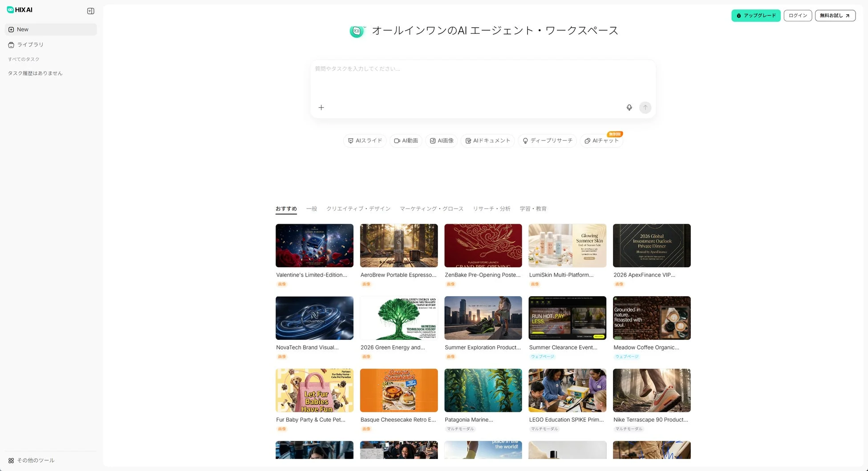Select the AIチャット chip

pos(602,141)
